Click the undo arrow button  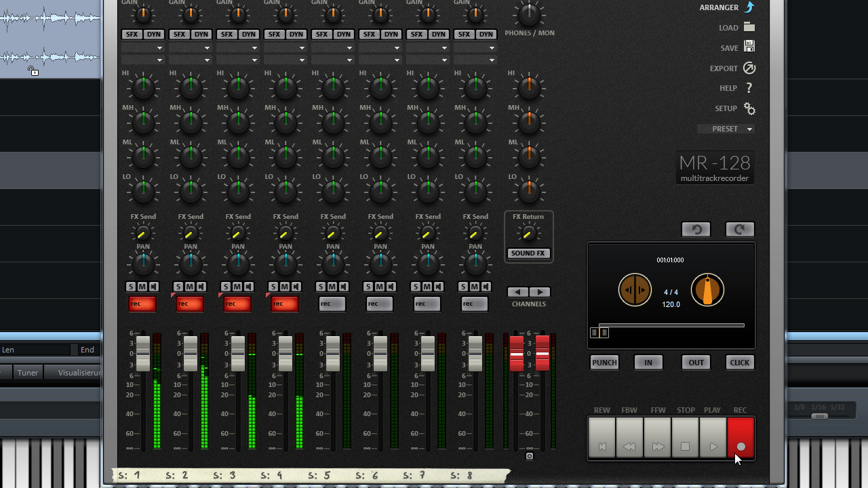point(696,230)
